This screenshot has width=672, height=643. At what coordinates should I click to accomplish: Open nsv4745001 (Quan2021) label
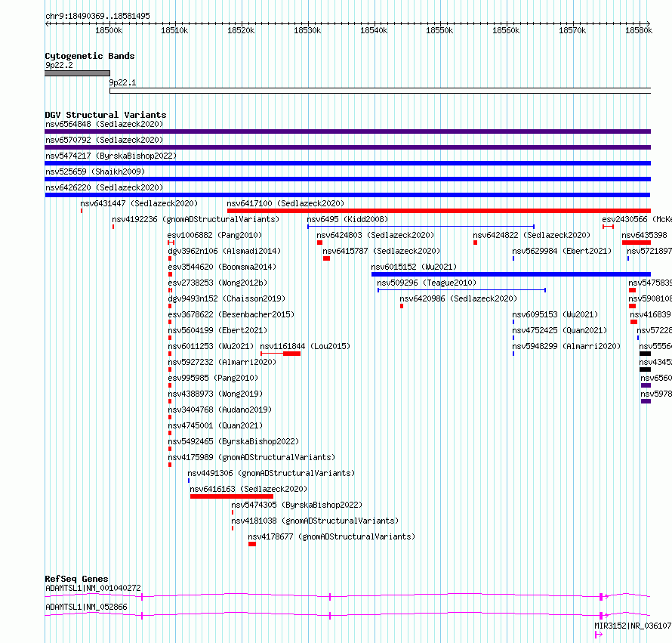point(215,425)
